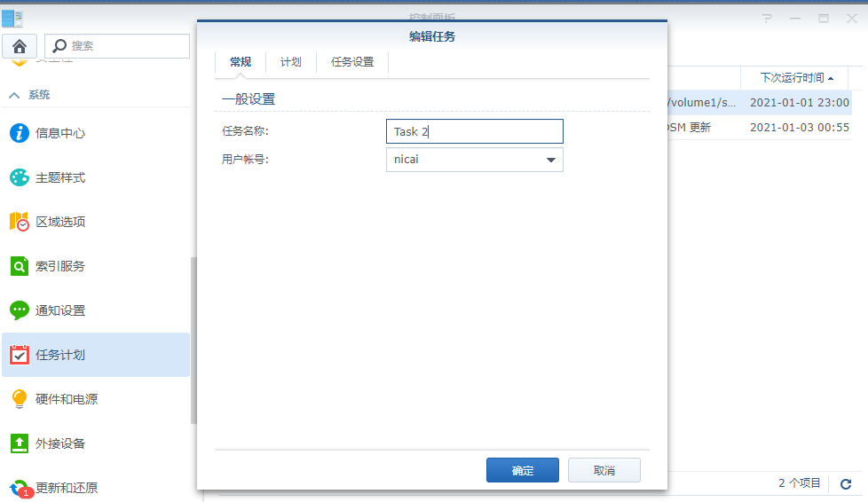Viewport: 868px width, 502px height.
Task: Select the 主题样式 label
Action: pyautogui.click(x=60, y=177)
